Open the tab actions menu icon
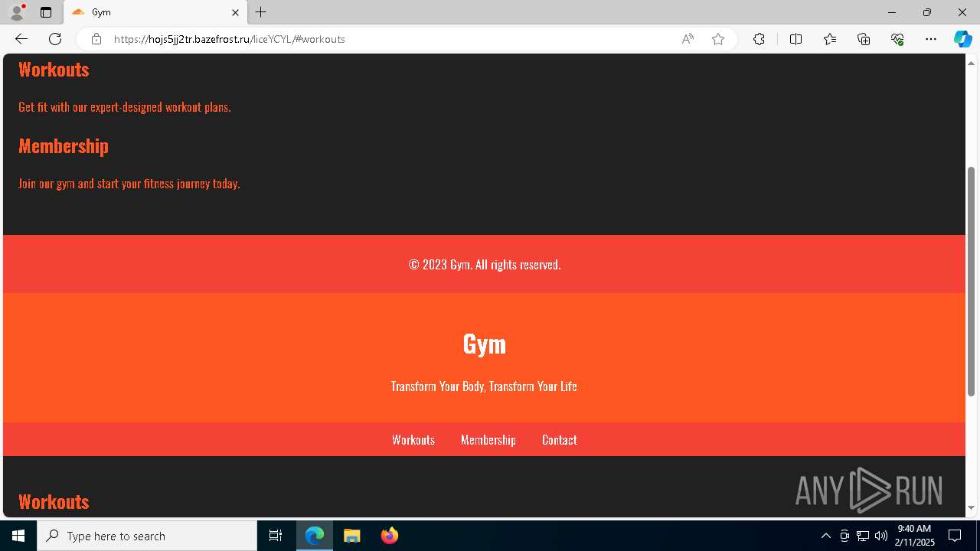This screenshot has height=551, width=980. coord(46,12)
